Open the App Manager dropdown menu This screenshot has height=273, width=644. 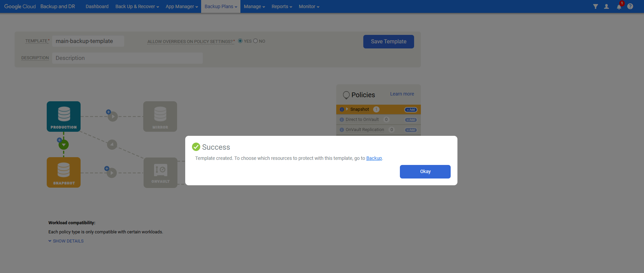182,6
